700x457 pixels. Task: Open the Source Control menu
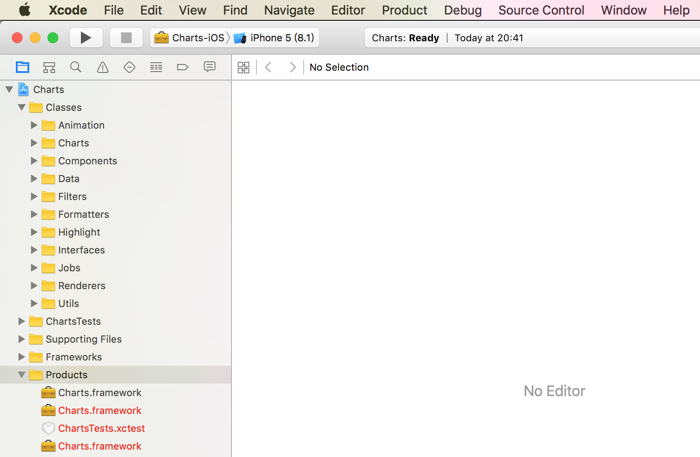point(541,10)
